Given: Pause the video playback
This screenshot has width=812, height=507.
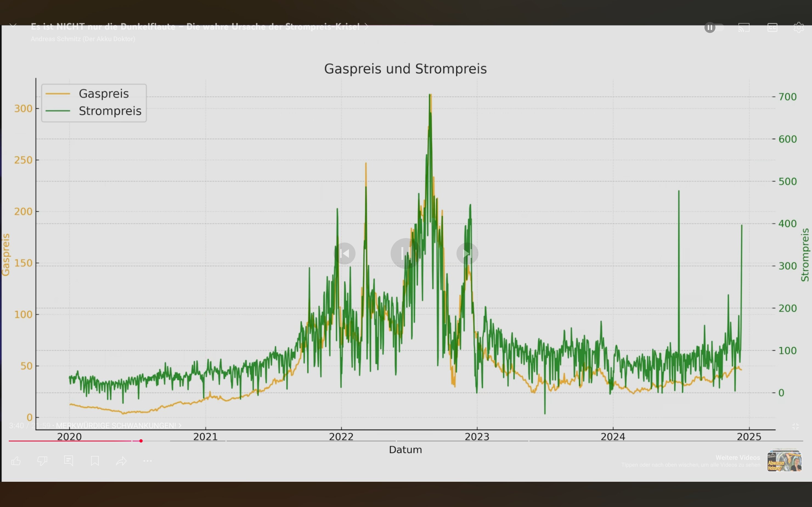Looking at the screenshot, I should (406, 253).
